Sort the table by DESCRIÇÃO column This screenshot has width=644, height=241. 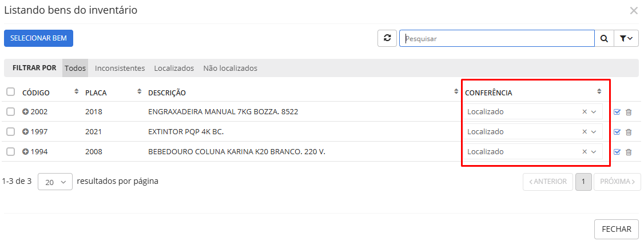tap(456, 92)
